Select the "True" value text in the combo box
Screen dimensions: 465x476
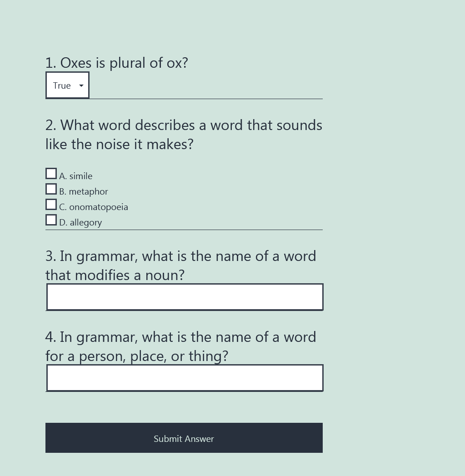click(x=62, y=85)
